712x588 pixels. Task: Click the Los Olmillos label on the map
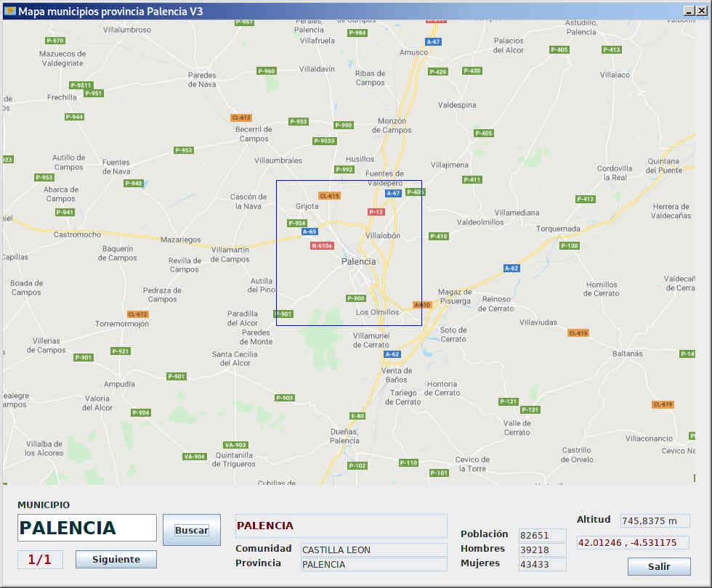pos(377,312)
